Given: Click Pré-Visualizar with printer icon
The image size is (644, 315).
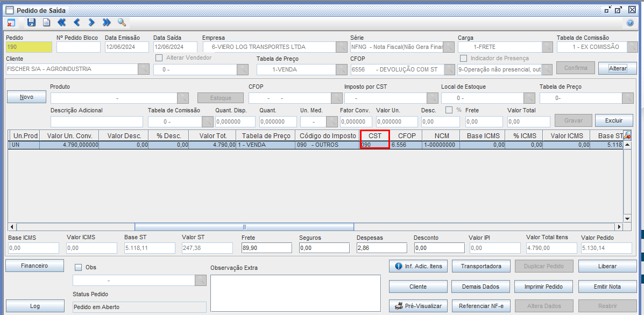Looking at the screenshot, I should click(x=418, y=306).
